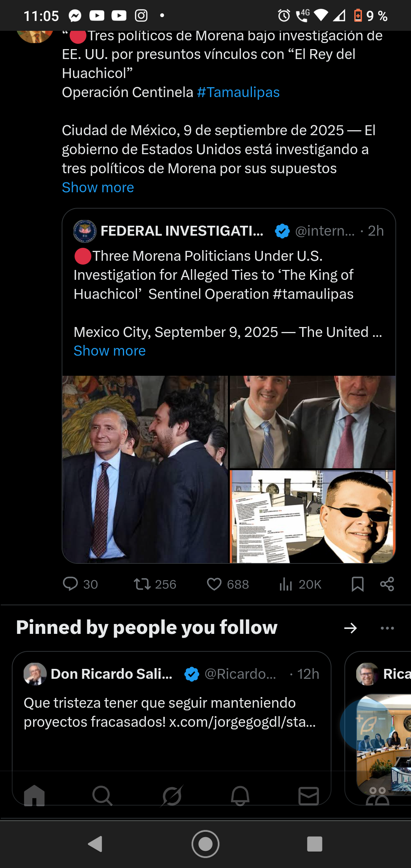Like the post with heart icon
This screenshot has width=411, height=868.
214,584
